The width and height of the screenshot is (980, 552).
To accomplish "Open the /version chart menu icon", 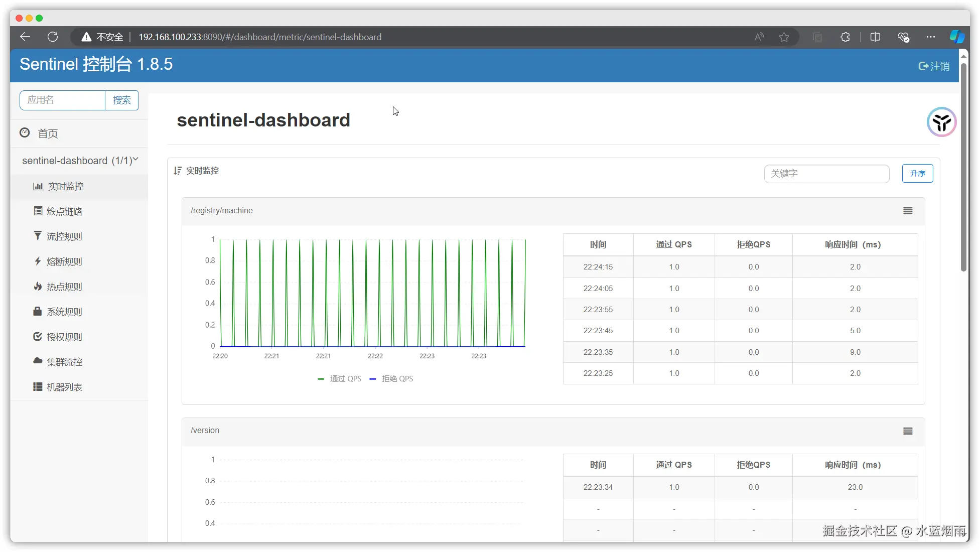I will point(908,431).
